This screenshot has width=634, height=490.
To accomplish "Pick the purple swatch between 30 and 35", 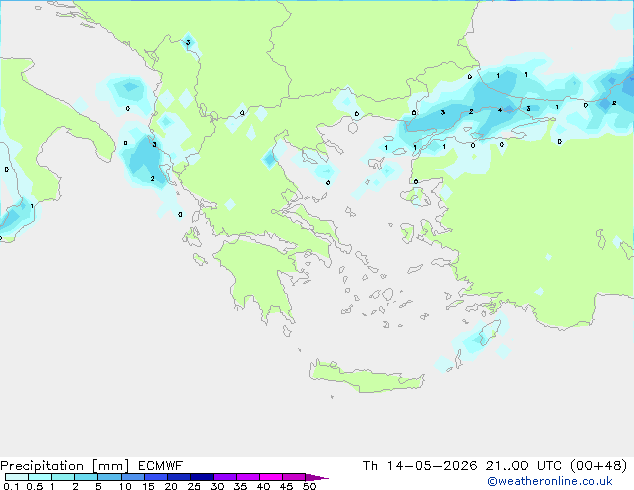I will 225,477.
